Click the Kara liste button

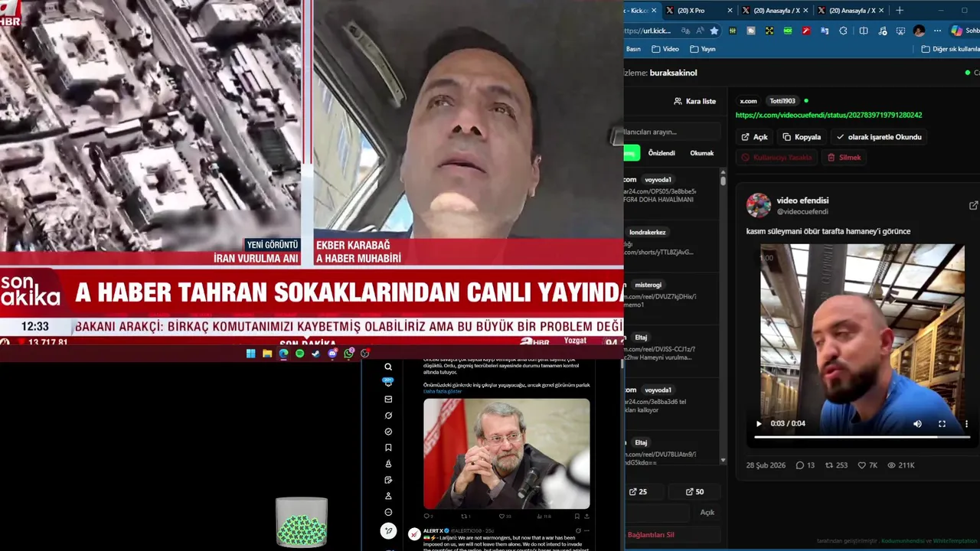(x=694, y=101)
